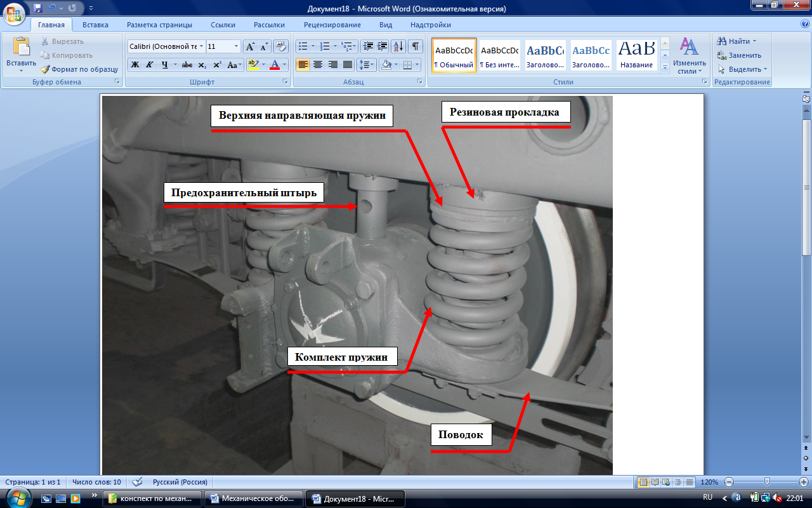This screenshot has height=508, width=812.
Task: Open the Рецензирование ribbon tab
Action: tap(332, 25)
